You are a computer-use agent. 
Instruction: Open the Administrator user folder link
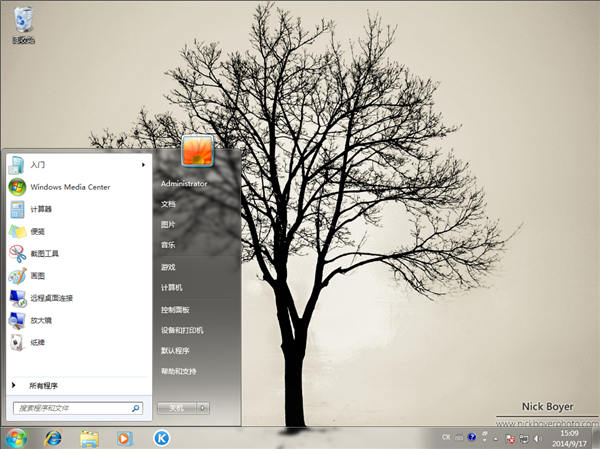coord(184,184)
